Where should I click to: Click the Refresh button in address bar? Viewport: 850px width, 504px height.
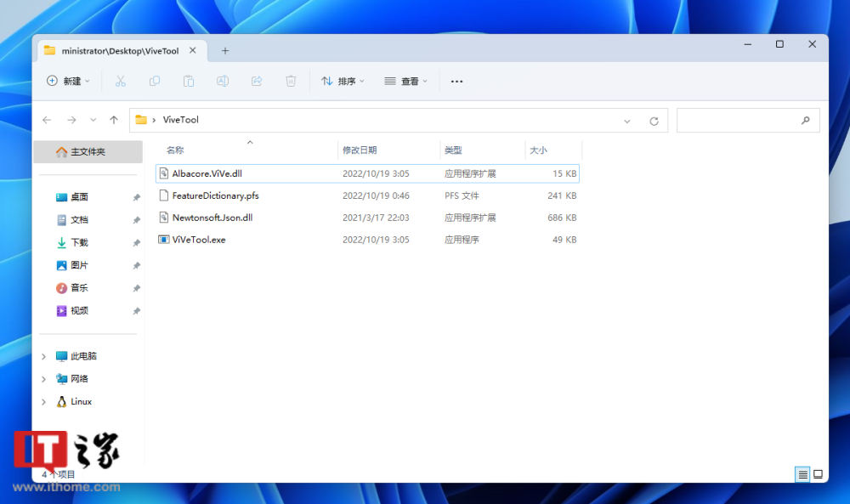tap(654, 121)
